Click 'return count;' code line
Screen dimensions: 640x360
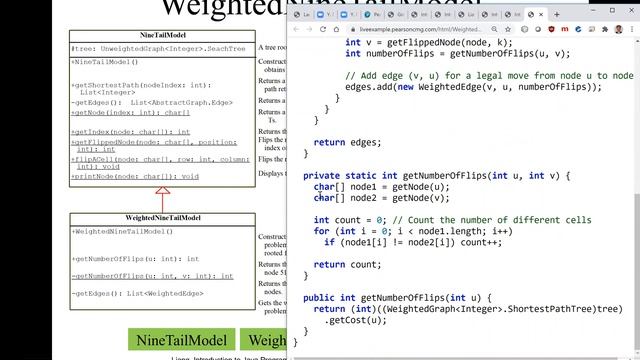(x=347, y=264)
